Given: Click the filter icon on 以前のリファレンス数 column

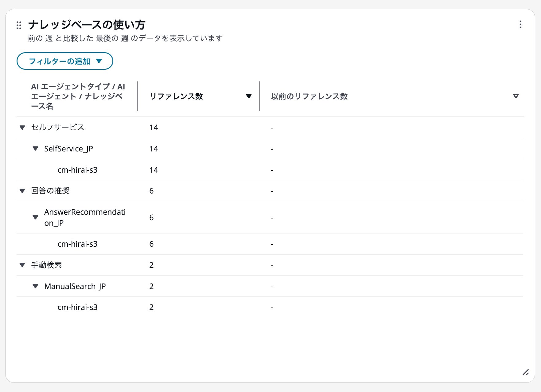Looking at the screenshot, I should 516,96.
